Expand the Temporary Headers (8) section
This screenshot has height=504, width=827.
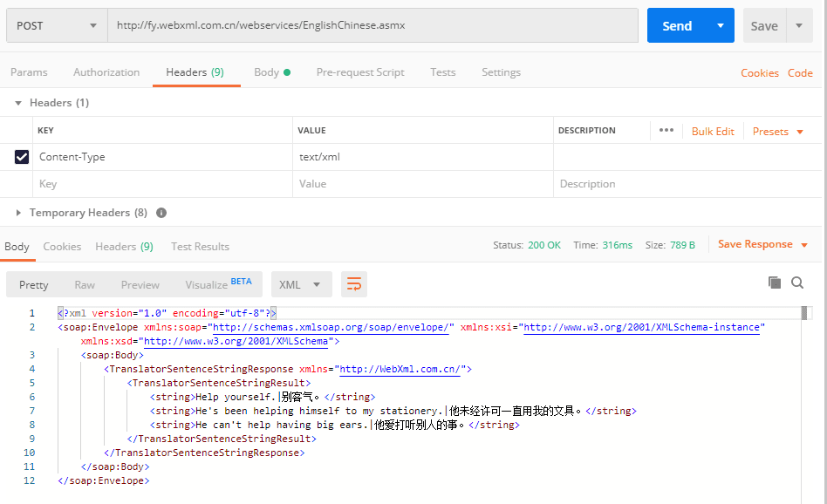point(18,213)
